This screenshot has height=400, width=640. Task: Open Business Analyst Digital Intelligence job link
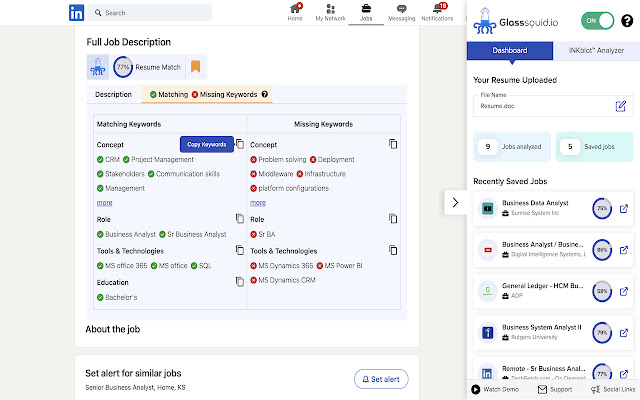[624, 250]
